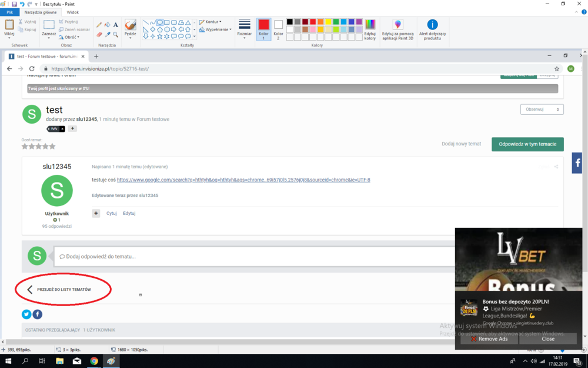The height and width of the screenshot is (368, 588).
Task: Activate the Kolor 2 selector
Action: 278,28
